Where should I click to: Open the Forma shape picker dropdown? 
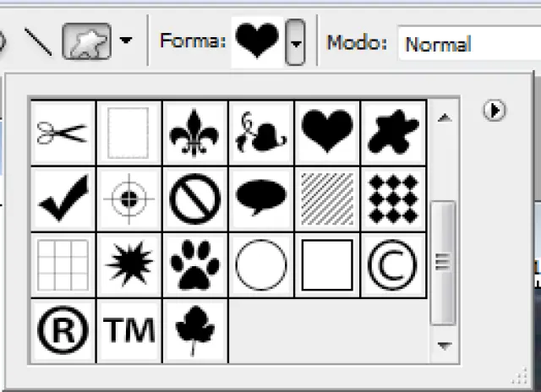coord(294,41)
